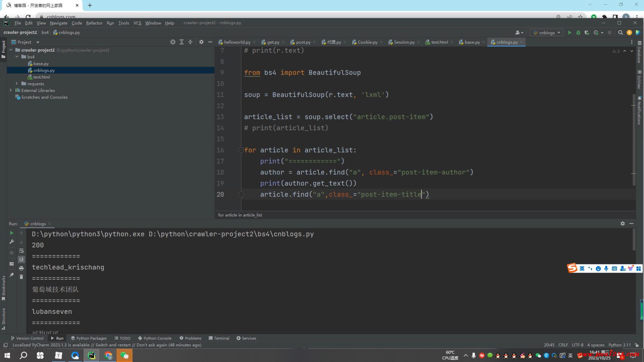The image size is (644, 362).
Task: Open Project panel settings gear
Action: click(x=201, y=42)
